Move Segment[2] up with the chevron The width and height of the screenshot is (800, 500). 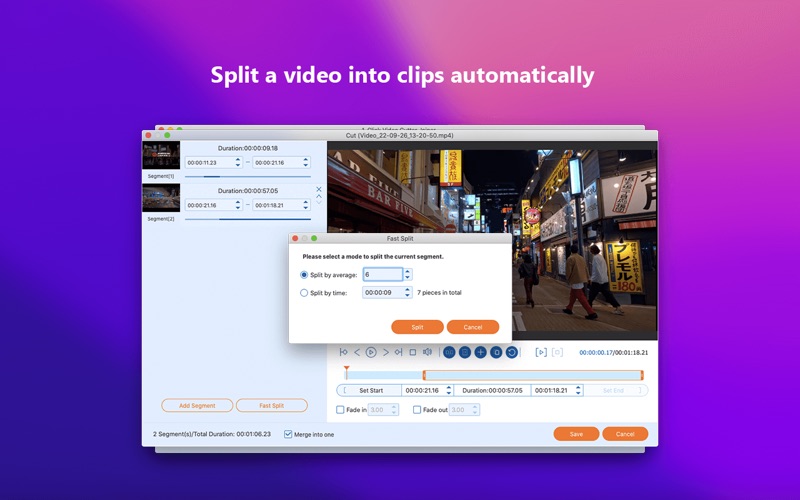(x=319, y=198)
